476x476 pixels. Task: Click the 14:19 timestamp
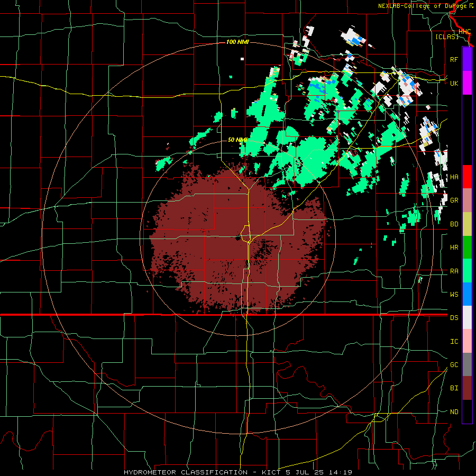coord(340,472)
